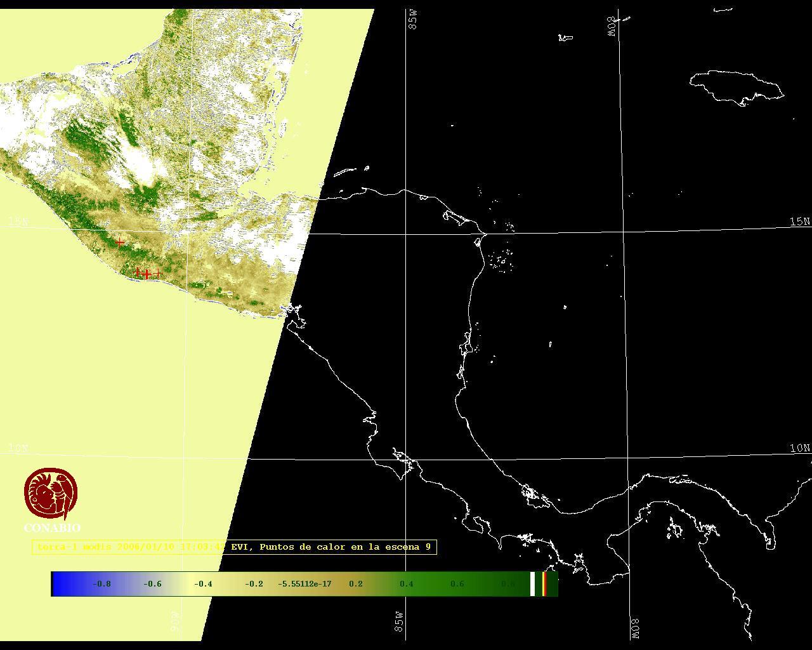The width and height of the screenshot is (812, 650).
Task: Click the rightmost red cross in hotspot cluster
Action: tap(157, 274)
